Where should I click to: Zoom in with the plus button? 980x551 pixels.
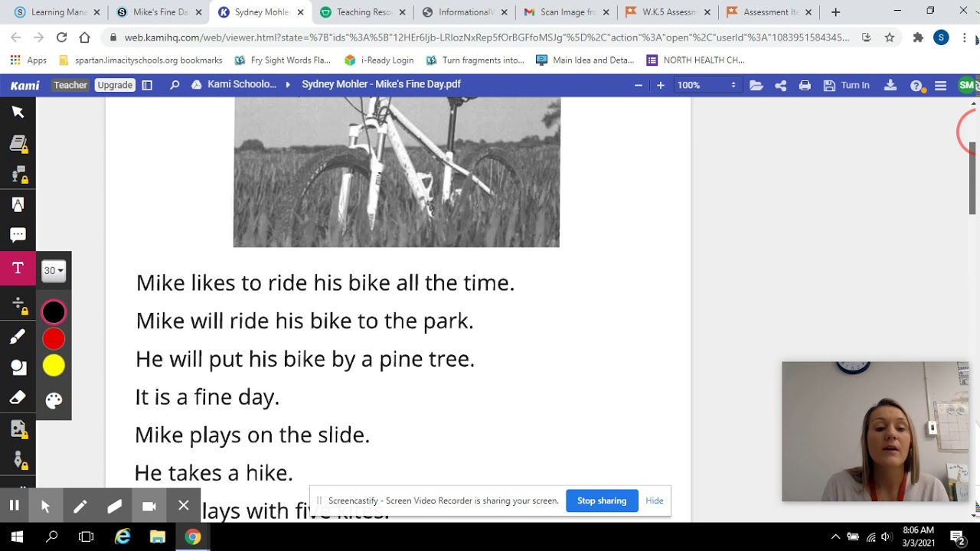(x=661, y=85)
